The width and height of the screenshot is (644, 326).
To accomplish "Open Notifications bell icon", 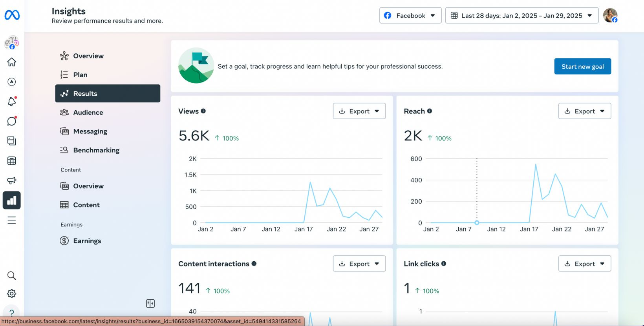I will (12, 102).
